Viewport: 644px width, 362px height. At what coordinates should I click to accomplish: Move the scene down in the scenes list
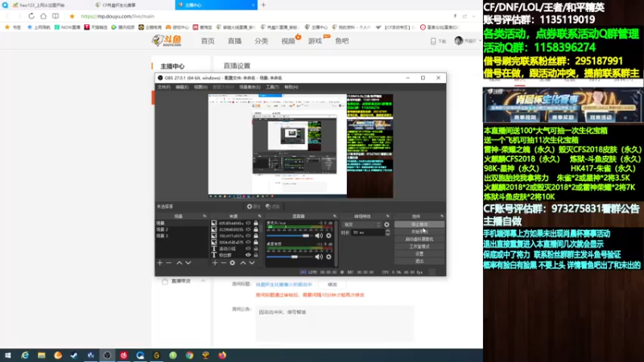click(188, 263)
